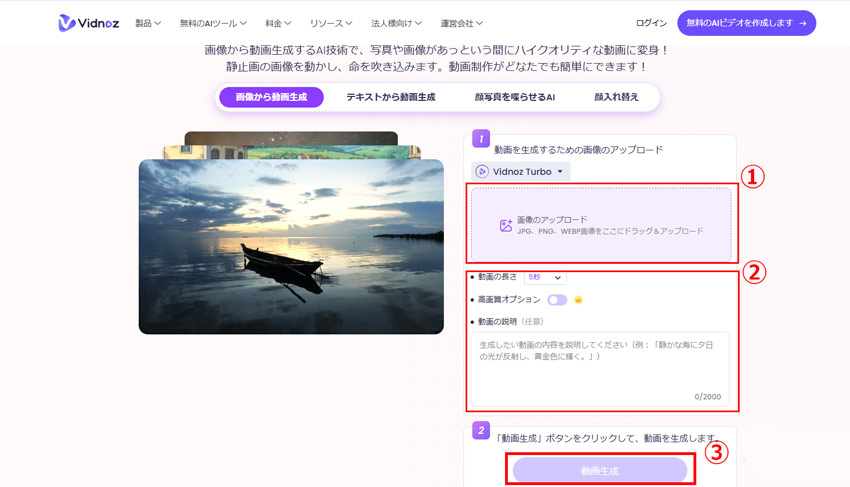Click the crown premium icon
850x487 pixels.
578,300
